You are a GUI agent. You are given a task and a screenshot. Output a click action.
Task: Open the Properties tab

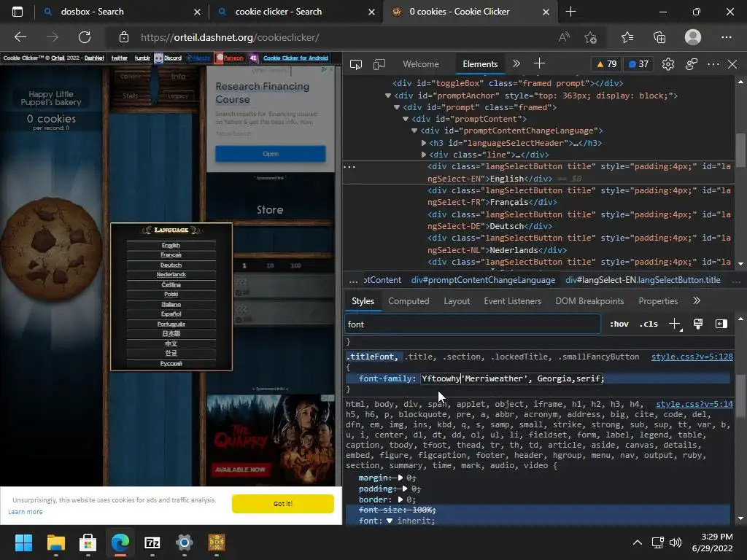pyautogui.click(x=658, y=301)
